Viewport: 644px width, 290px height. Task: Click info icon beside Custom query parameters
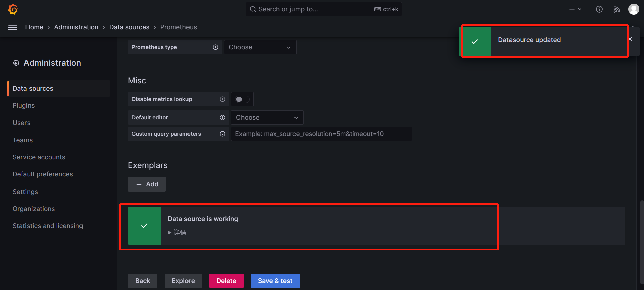pyautogui.click(x=222, y=134)
